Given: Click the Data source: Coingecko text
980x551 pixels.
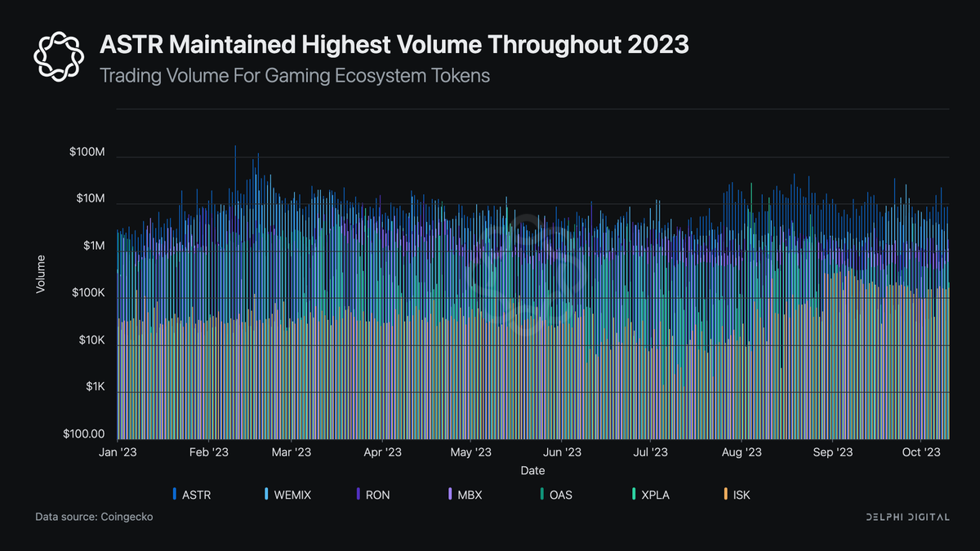Looking at the screenshot, I should 94,518.
